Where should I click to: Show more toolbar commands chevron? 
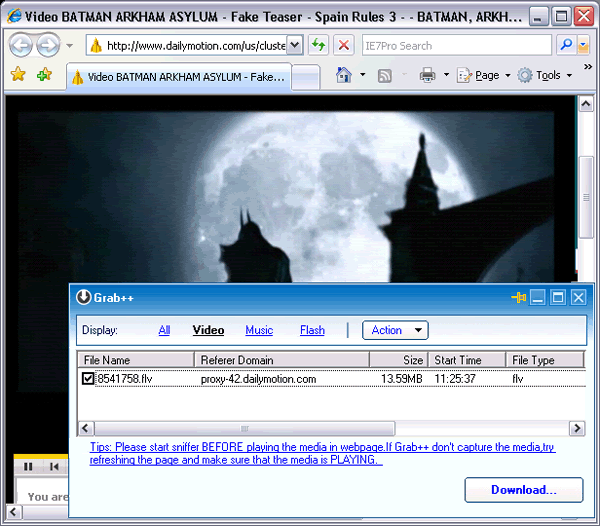[588, 67]
